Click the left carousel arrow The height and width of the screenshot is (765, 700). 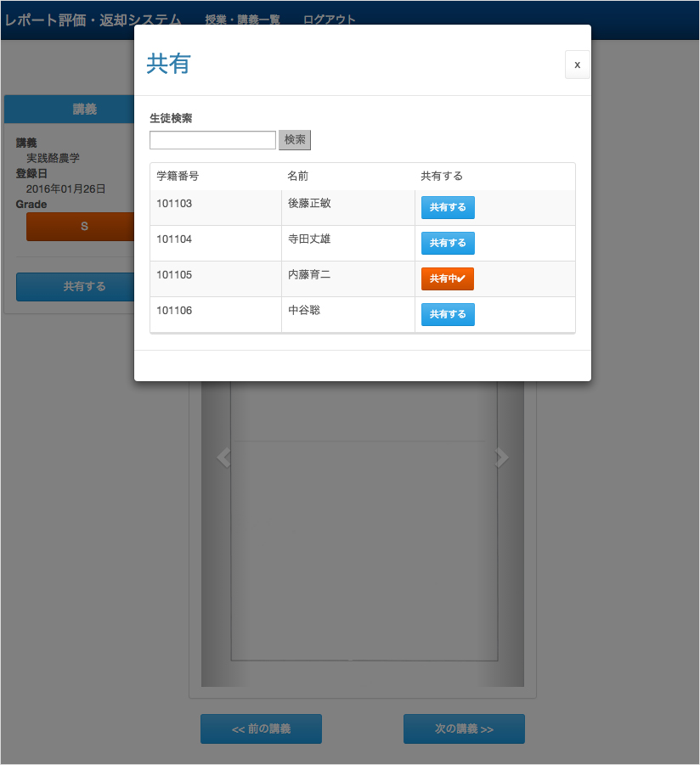[x=223, y=458]
